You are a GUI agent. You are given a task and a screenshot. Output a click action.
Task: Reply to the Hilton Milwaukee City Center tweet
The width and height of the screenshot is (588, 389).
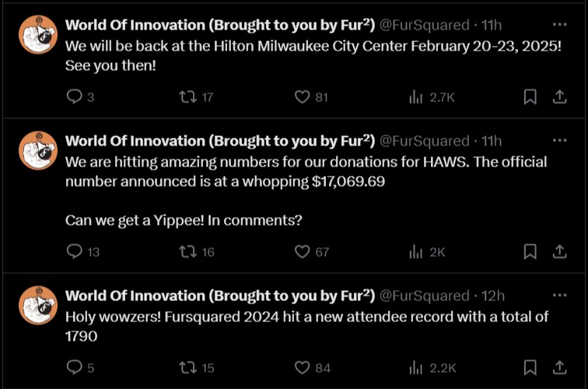[x=75, y=97]
